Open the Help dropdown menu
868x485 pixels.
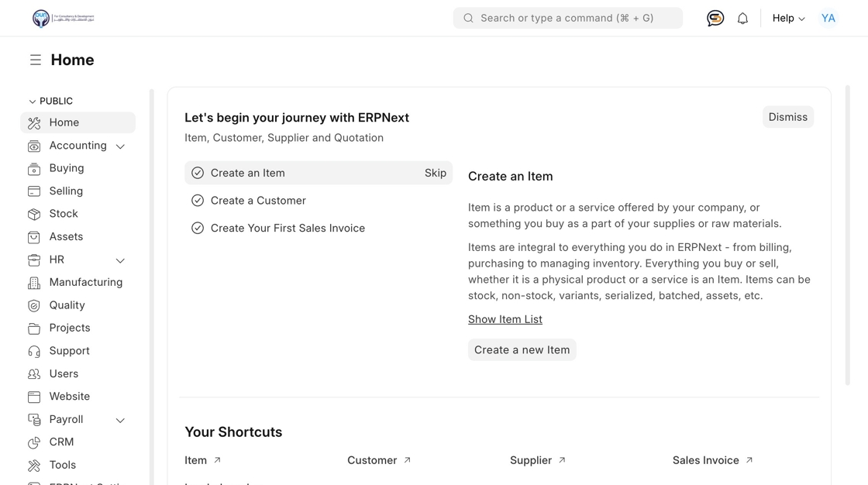(788, 19)
